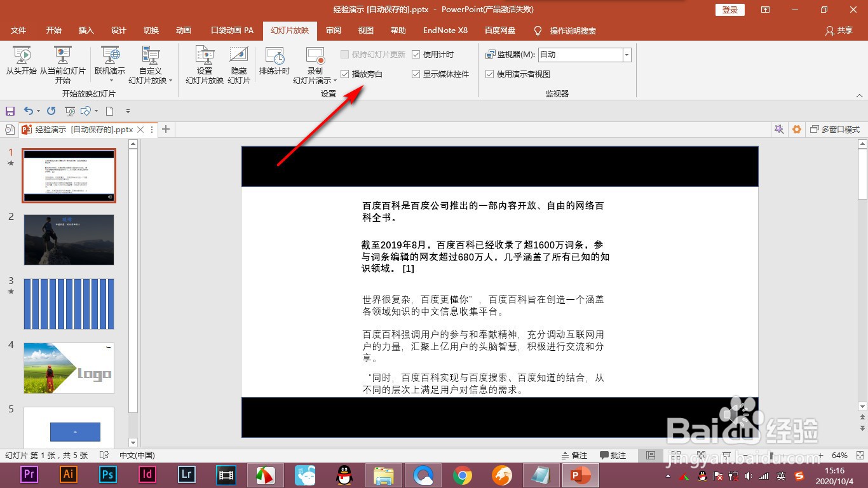The image size is (868, 488).
Task: Switch to Design (设计) tab
Action: click(x=119, y=30)
